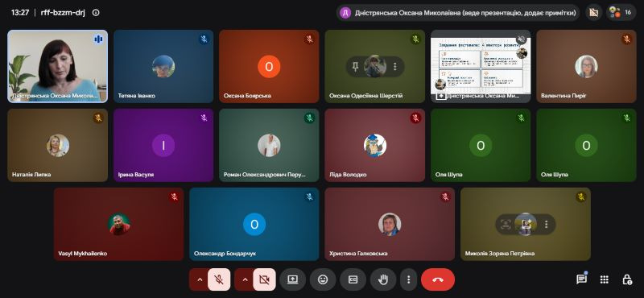Open host controls lock icon
This screenshot has height=298, width=644.
[627, 279]
